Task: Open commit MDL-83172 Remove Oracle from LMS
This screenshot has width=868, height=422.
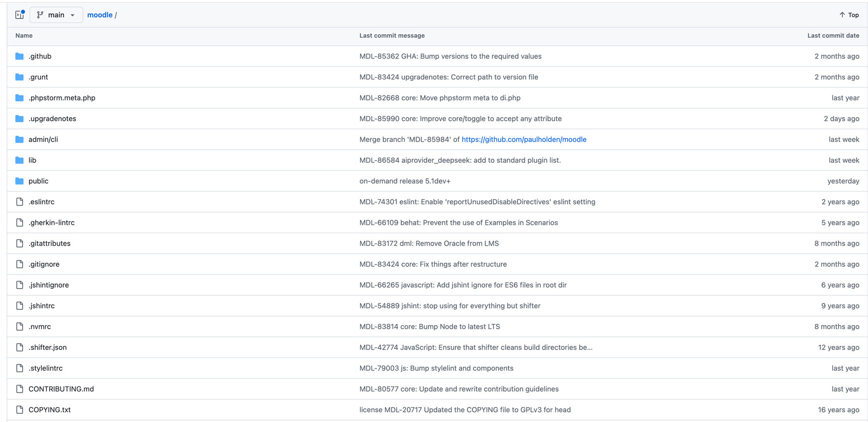Action: (x=429, y=243)
